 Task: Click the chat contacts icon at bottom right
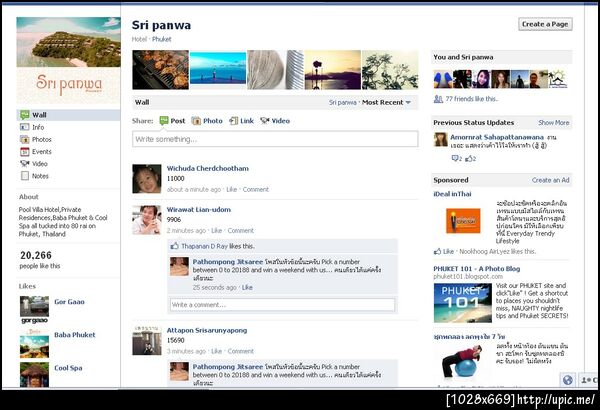pos(588,380)
